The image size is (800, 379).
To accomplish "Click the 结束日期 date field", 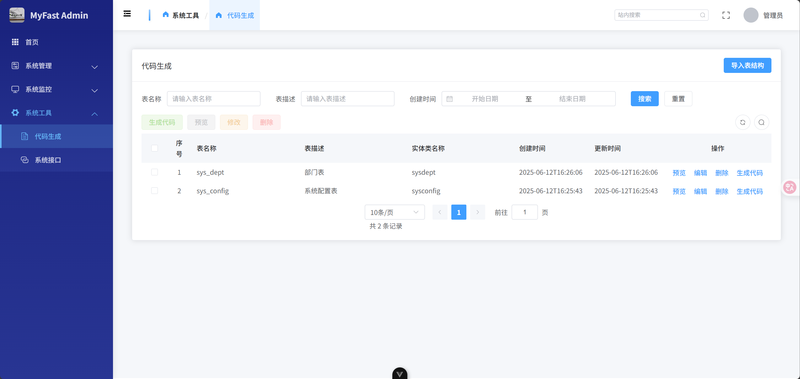I will (x=572, y=99).
